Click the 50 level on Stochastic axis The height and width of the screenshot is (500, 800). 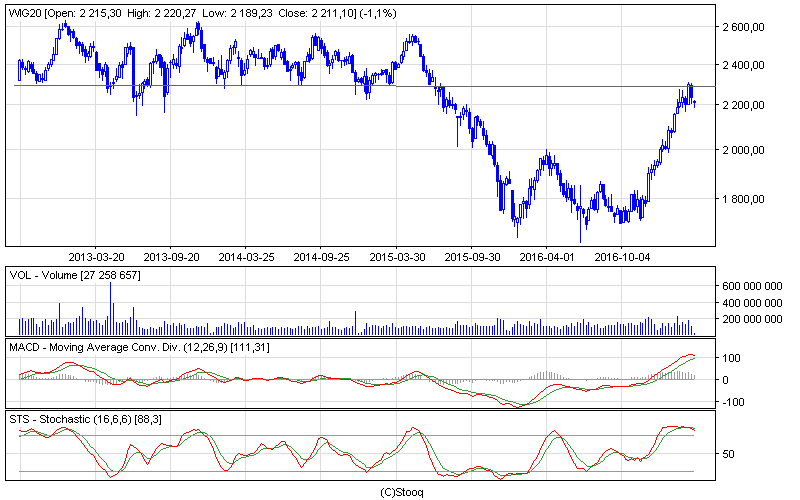pyautogui.click(x=731, y=454)
